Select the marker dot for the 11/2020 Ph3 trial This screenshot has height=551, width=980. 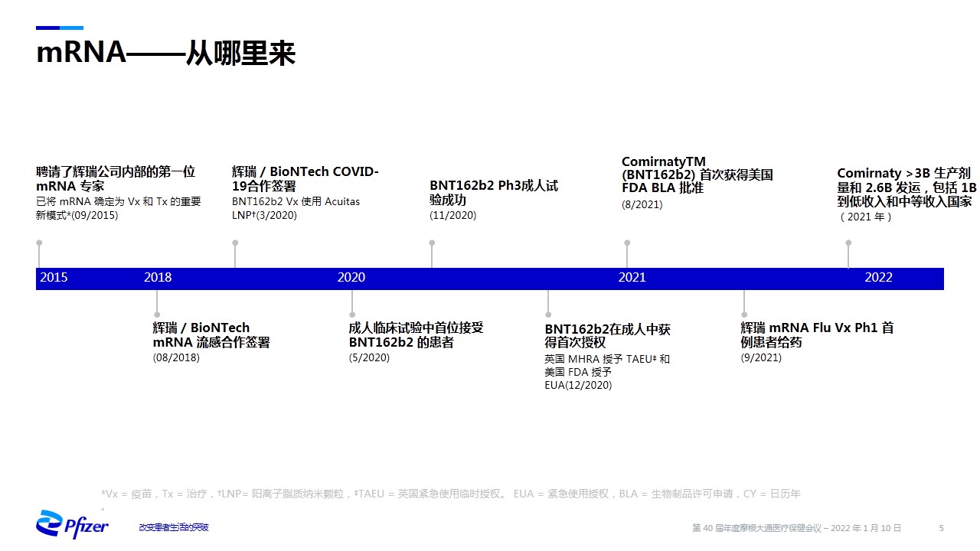click(432, 243)
